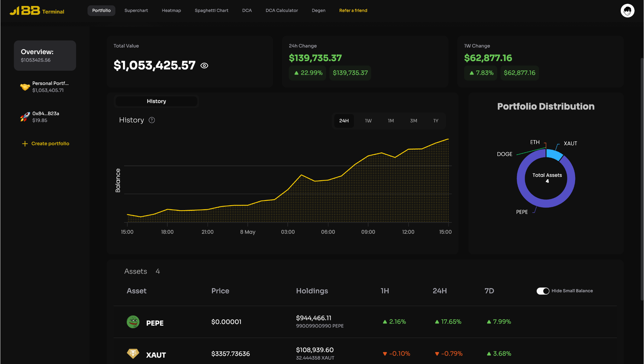The height and width of the screenshot is (364, 644).
Task: Click the plus icon for Create portfolio
Action: point(25,144)
